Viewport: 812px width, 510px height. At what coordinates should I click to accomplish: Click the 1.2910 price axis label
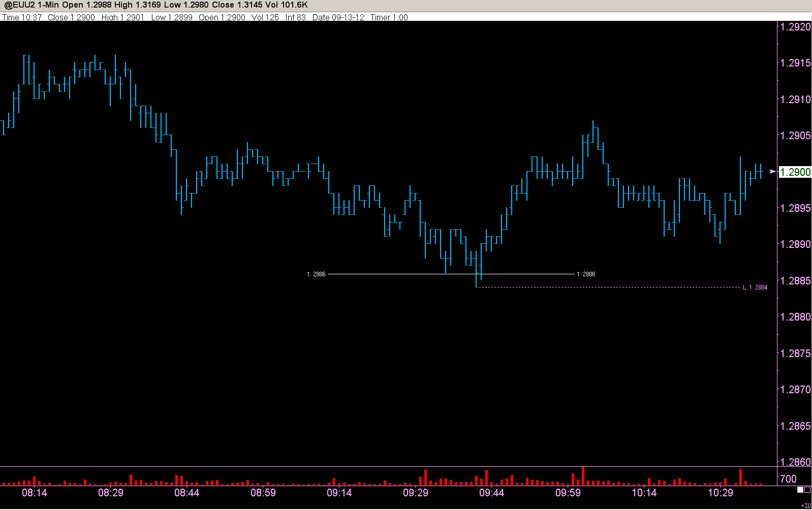pos(795,100)
